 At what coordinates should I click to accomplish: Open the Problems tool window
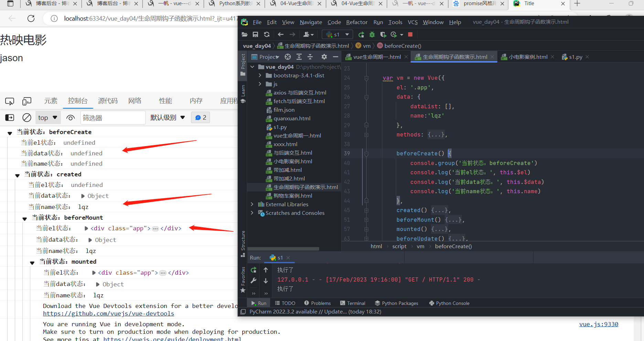(x=317, y=303)
